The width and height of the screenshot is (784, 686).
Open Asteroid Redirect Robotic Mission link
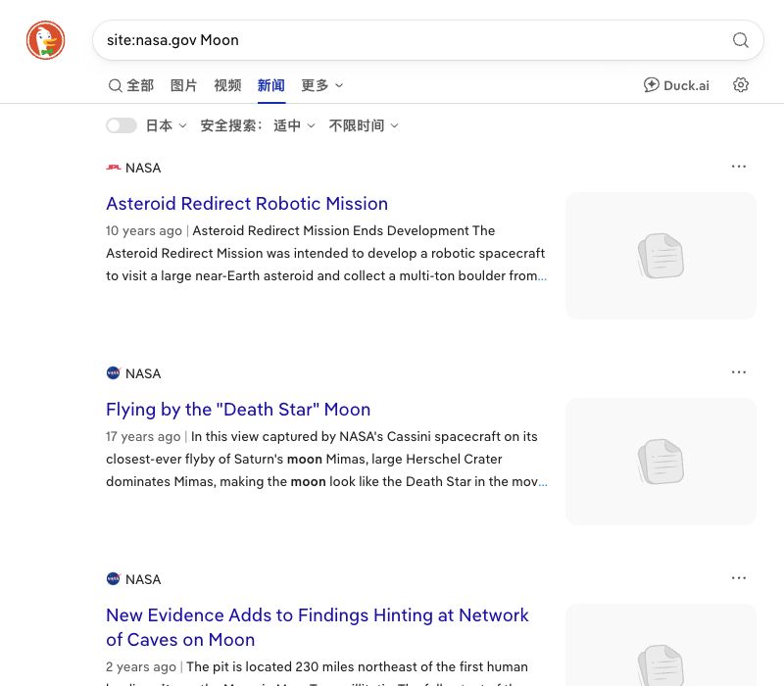coord(247,204)
